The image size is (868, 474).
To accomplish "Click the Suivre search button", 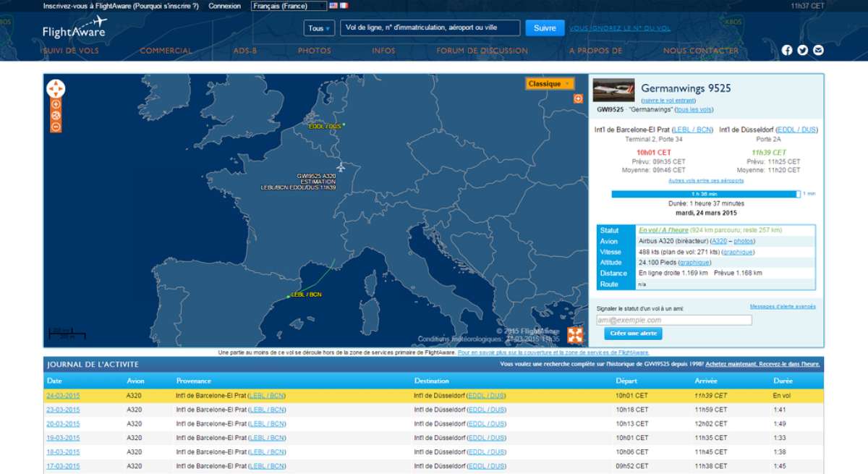I will coord(545,28).
